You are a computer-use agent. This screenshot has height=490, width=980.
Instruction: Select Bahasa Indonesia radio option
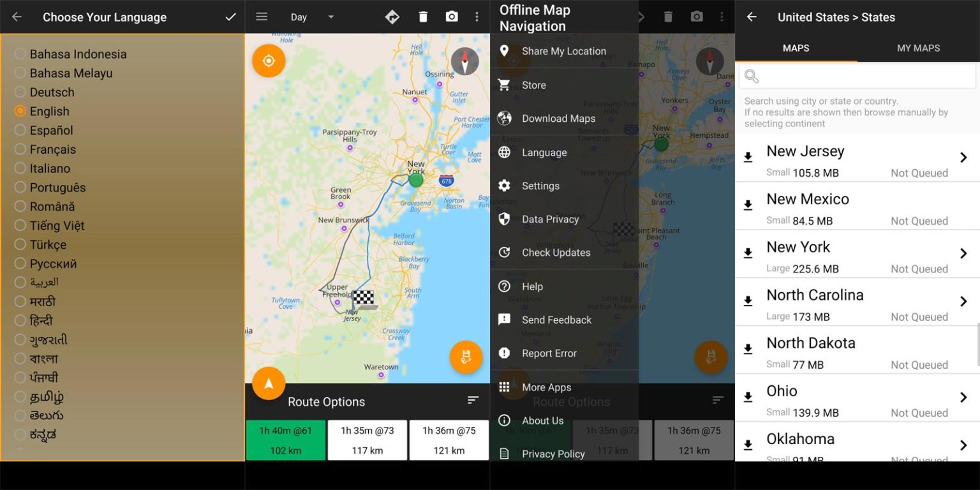point(20,54)
